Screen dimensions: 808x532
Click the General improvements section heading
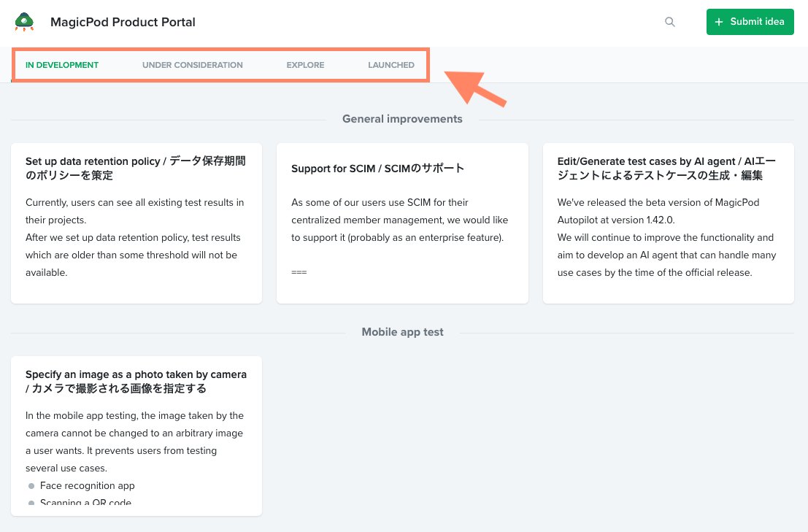pyautogui.click(x=402, y=118)
